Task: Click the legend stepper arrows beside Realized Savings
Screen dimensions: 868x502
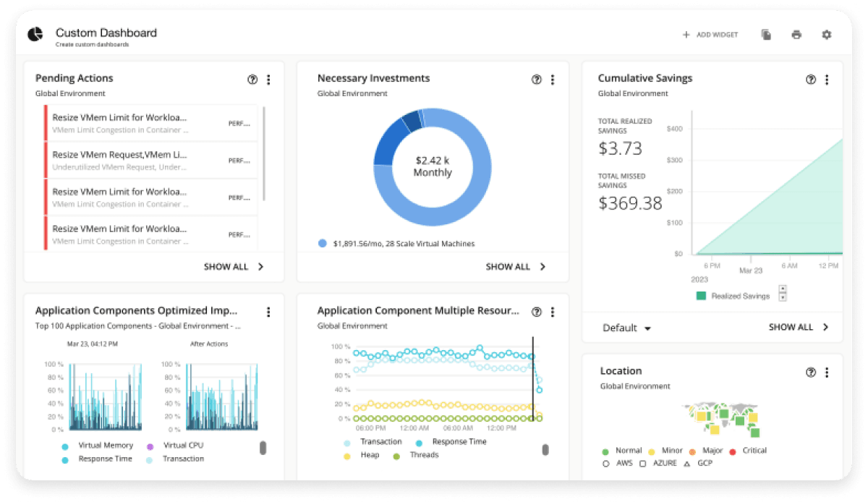Action: [783, 294]
